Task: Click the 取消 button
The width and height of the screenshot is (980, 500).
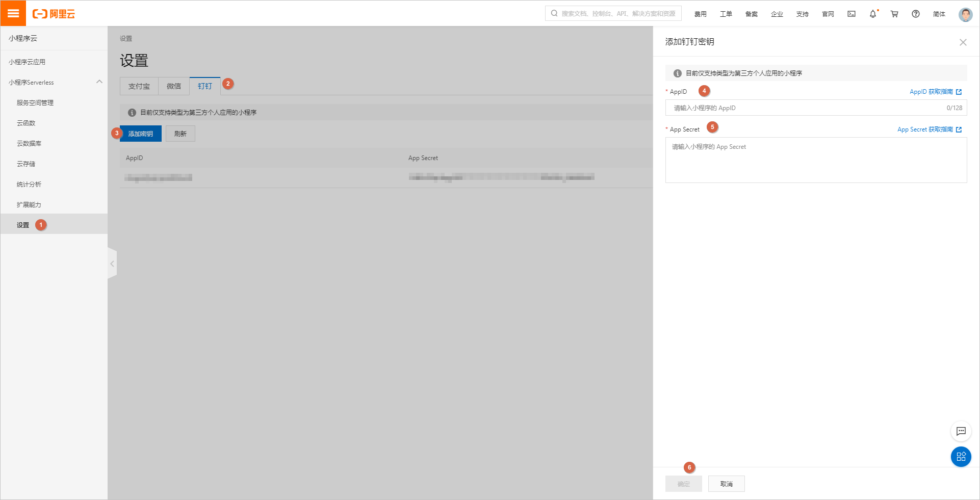Action: click(726, 483)
